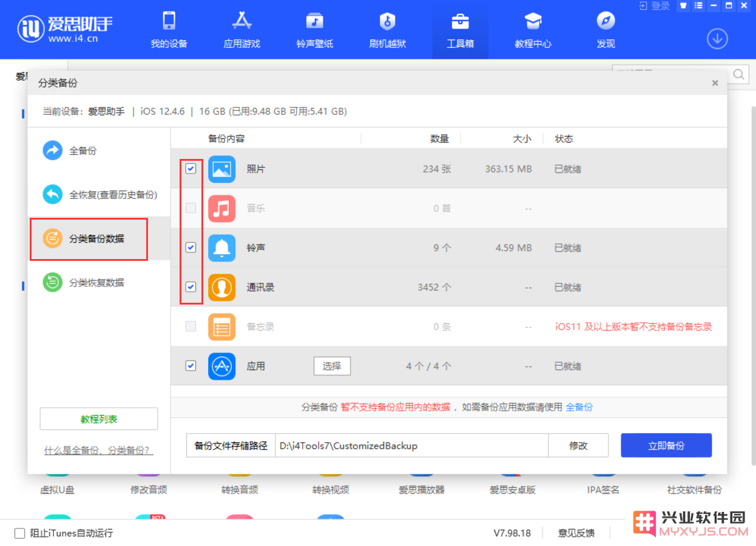Select 全恢复(查看历史备份) in sidebar
756x546 pixels.
tap(100, 195)
